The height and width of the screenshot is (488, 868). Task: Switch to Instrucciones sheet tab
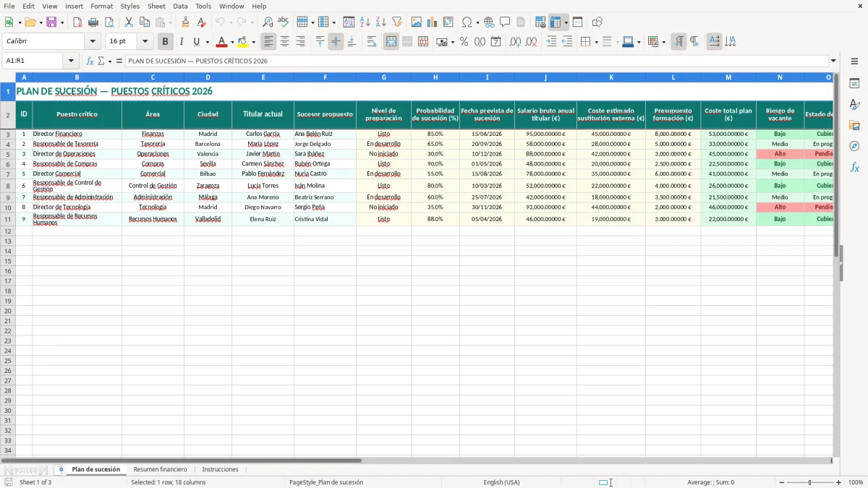pyautogui.click(x=220, y=469)
